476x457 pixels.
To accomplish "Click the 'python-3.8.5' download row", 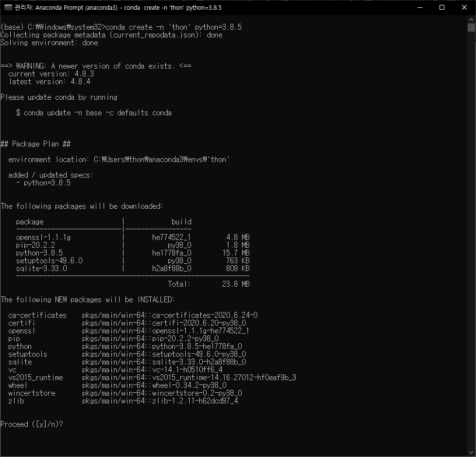I will [133, 253].
